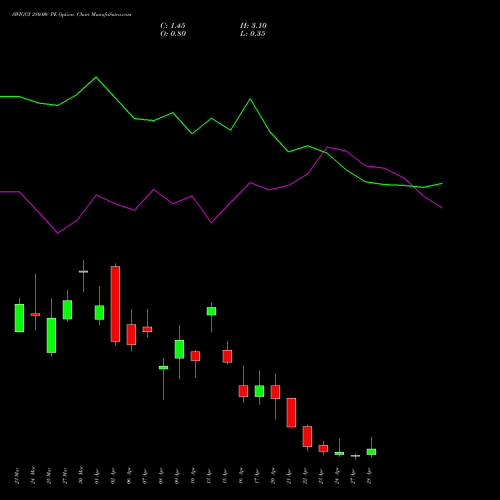Click the PE Options Chart title text
Screen dimensions: 500x500
72,15
